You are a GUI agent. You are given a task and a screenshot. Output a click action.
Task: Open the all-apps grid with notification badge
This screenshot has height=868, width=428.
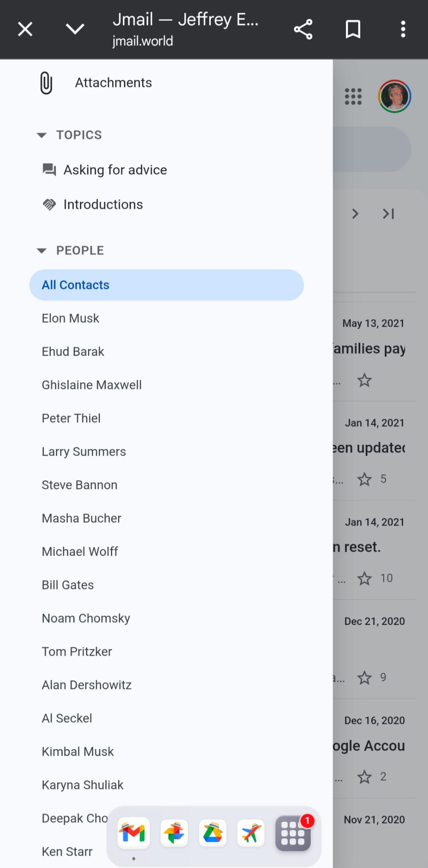click(293, 833)
